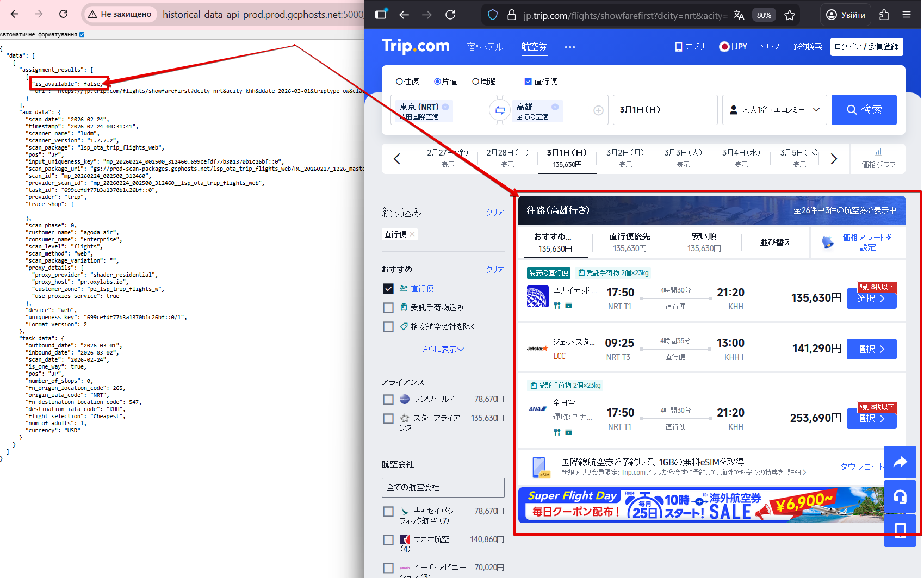Select the United 135,630円 flight
This screenshot has width=924, height=578.
click(871, 299)
